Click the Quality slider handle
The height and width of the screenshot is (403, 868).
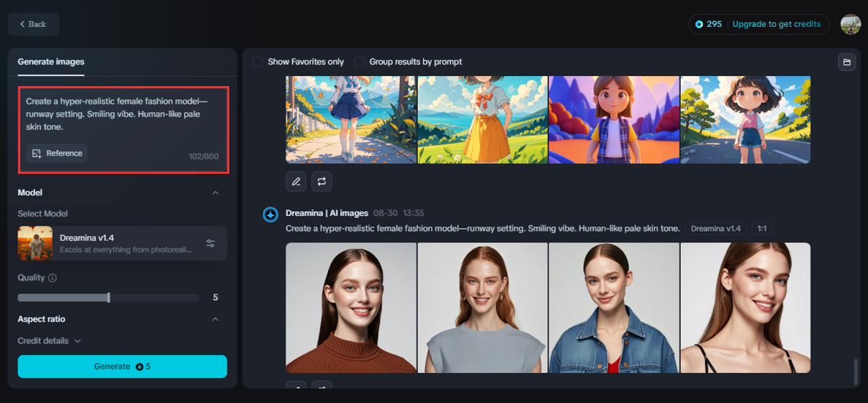point(108,297)
